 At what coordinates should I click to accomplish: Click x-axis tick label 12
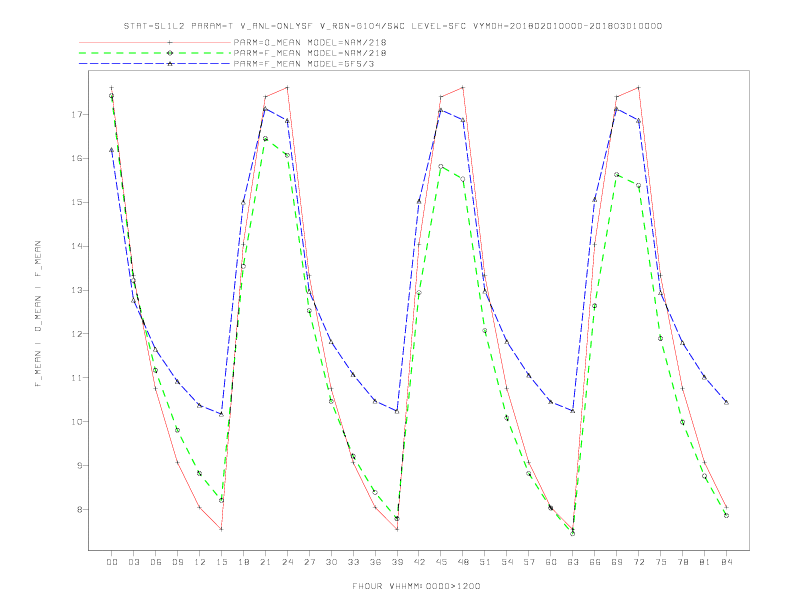[200, 562]
